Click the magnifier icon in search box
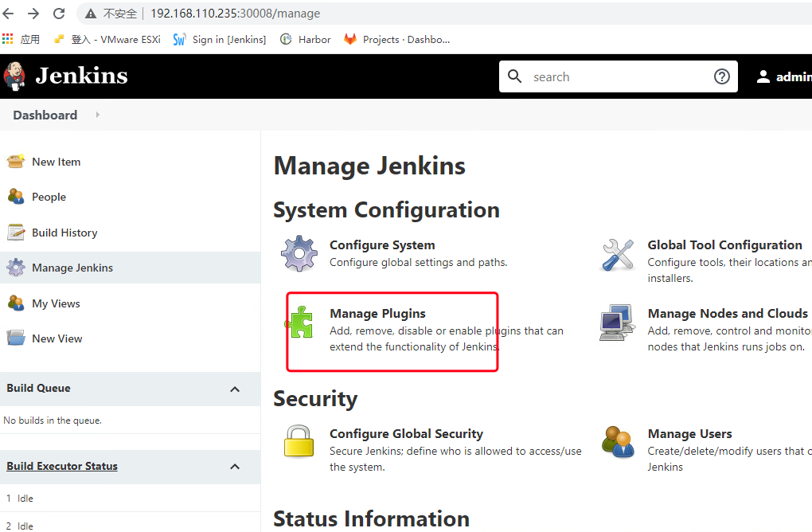 [x=515, y=76]
